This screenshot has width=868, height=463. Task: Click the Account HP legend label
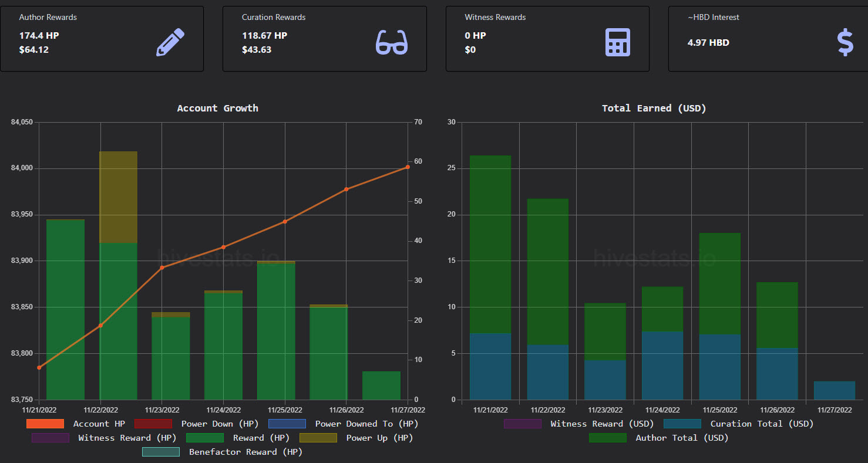(x=99, y=424)
